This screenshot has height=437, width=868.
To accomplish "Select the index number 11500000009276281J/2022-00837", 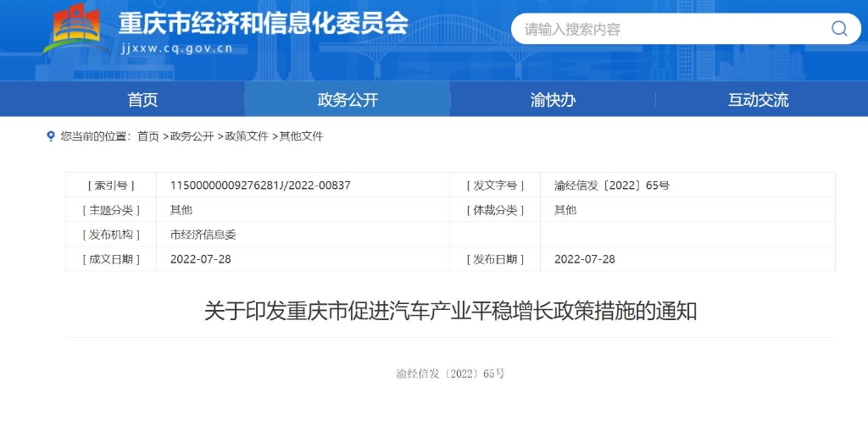I will (260, 185).
